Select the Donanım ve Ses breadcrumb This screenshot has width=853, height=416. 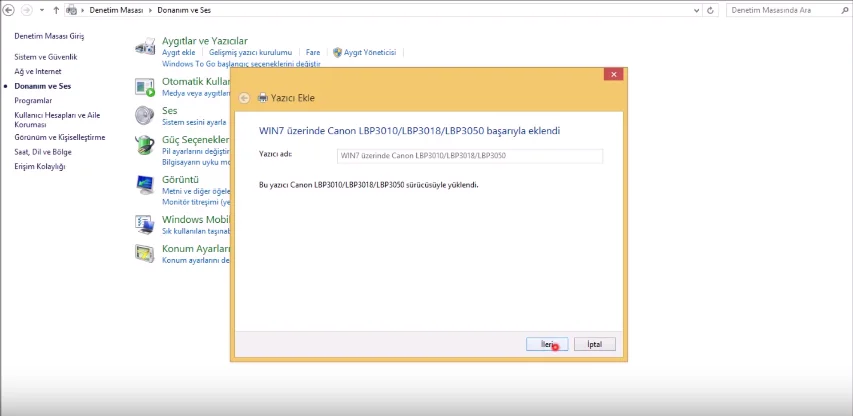point(184,10)
